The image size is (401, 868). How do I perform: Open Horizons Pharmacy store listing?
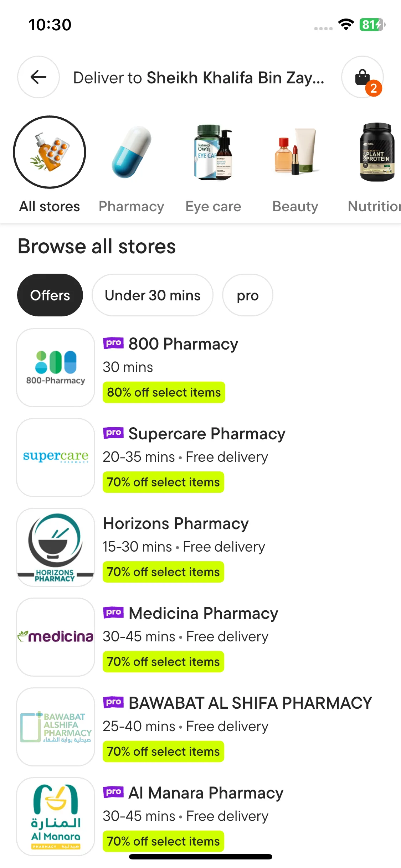coord(176,524)
